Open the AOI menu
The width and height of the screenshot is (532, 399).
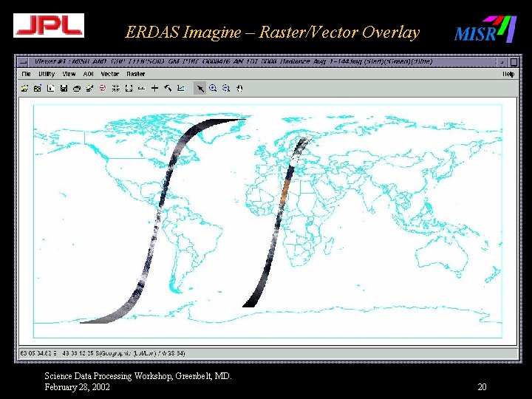coord(88,74)
